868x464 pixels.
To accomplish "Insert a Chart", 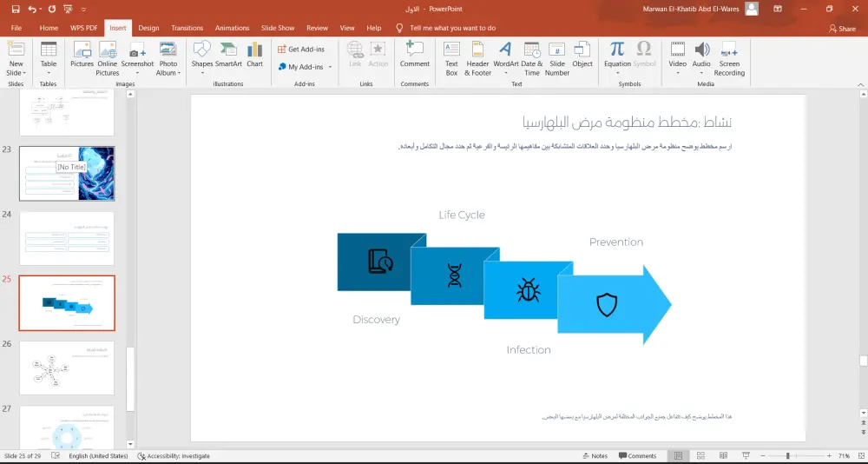I will (254, 55).
